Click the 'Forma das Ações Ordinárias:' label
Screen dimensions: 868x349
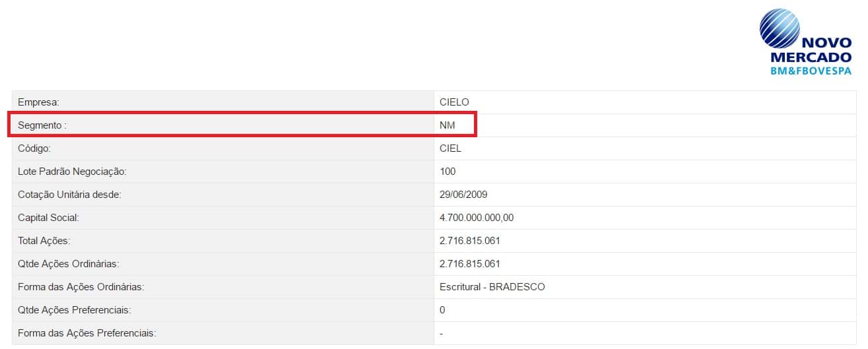tap(81, 287)
